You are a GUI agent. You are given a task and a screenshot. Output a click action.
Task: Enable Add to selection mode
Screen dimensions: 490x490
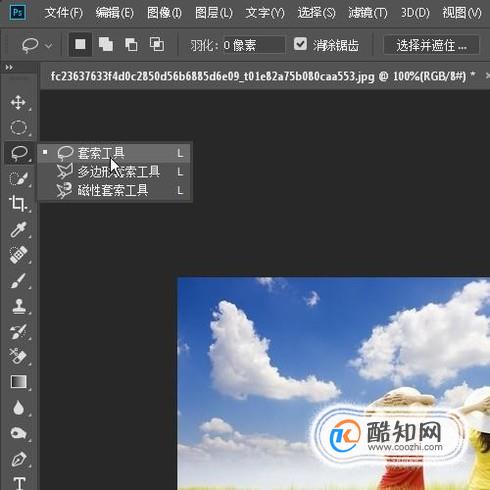tap(106, 44)
